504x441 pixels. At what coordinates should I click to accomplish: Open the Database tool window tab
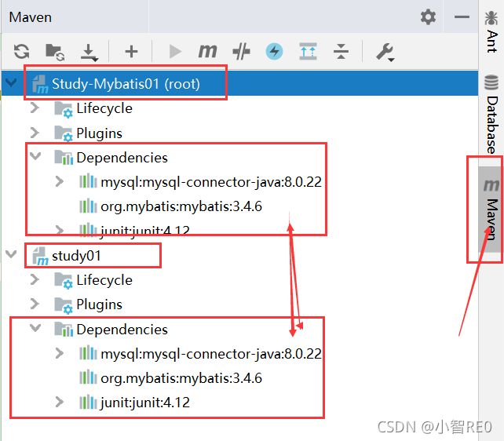tap(491, 114)
